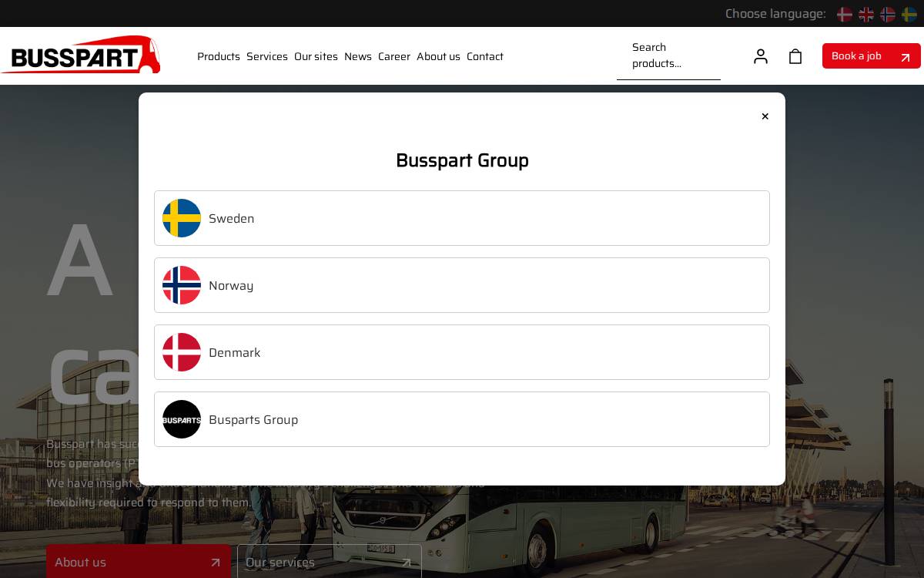Click the red About us button
This screenshot has width=924, height=578.
139,562
